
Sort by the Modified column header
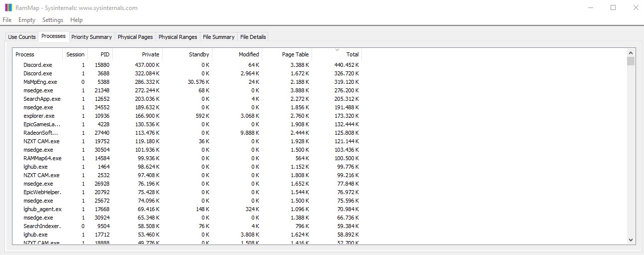pyautogui.click(x=237, y=54)
